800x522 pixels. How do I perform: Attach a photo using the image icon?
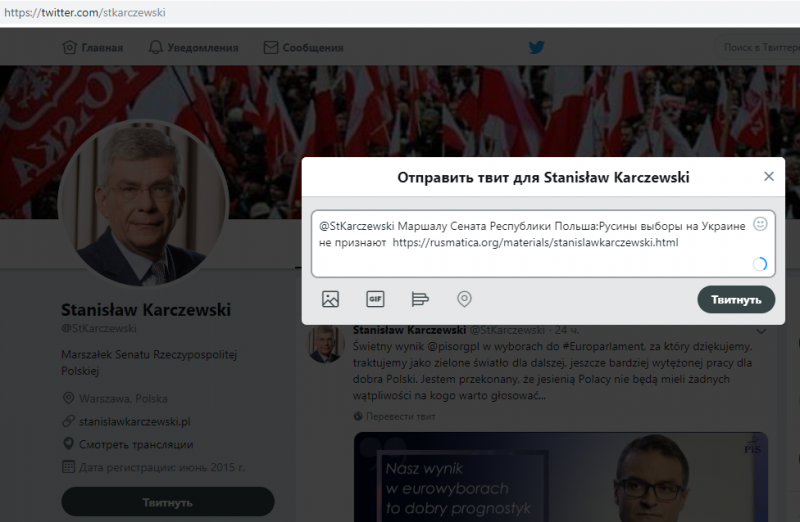(x=330, y=299)
